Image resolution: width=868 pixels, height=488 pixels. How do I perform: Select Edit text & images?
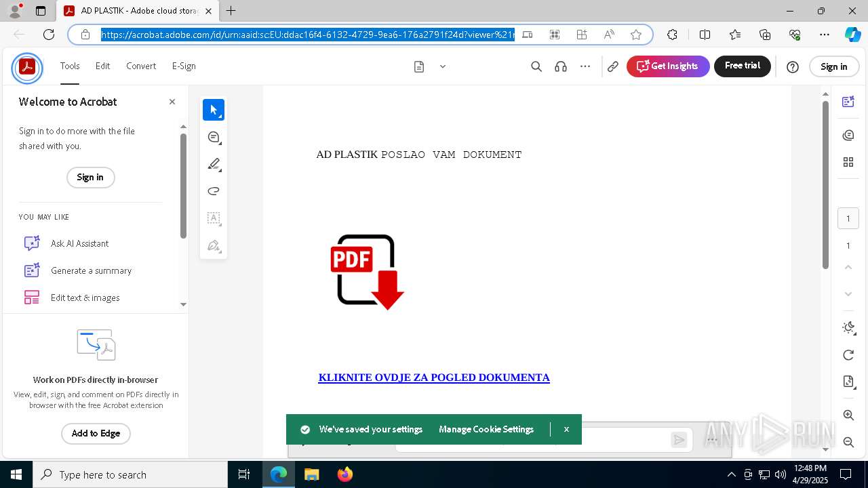point(85,298)
